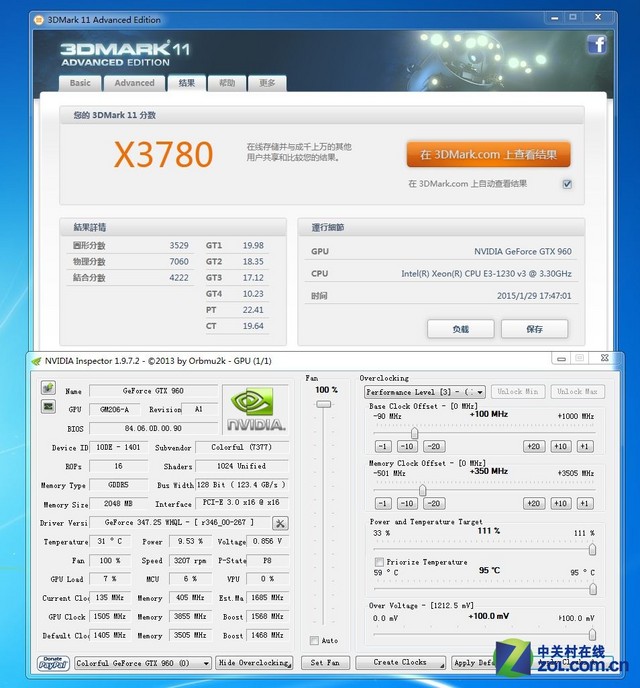Minimize the NVIDIA Inspector window
640x688 pixels.
click(x=561, y=358)
